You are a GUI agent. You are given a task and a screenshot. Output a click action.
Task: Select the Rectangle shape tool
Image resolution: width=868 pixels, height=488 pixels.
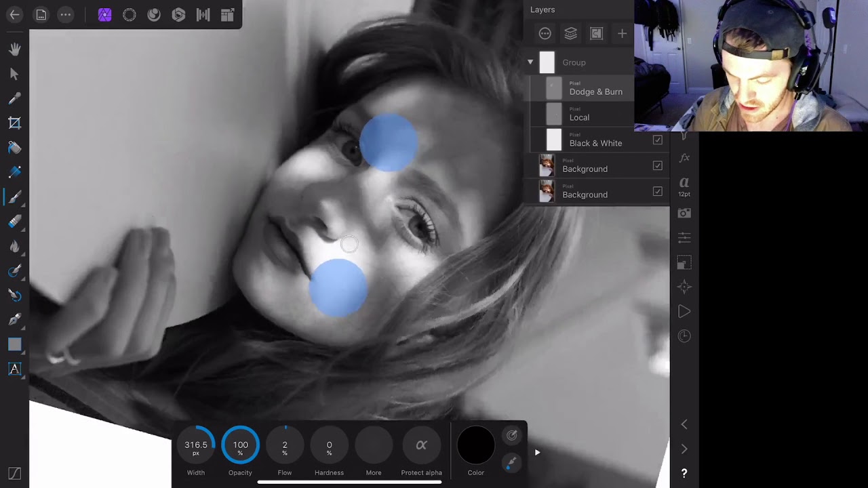coord(14,344)
